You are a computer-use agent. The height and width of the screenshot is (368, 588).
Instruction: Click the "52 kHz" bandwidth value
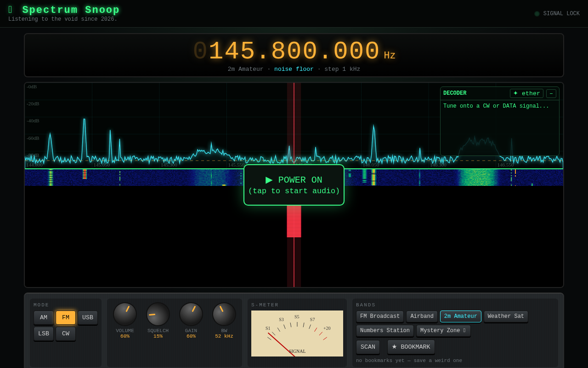pos(224,336)
